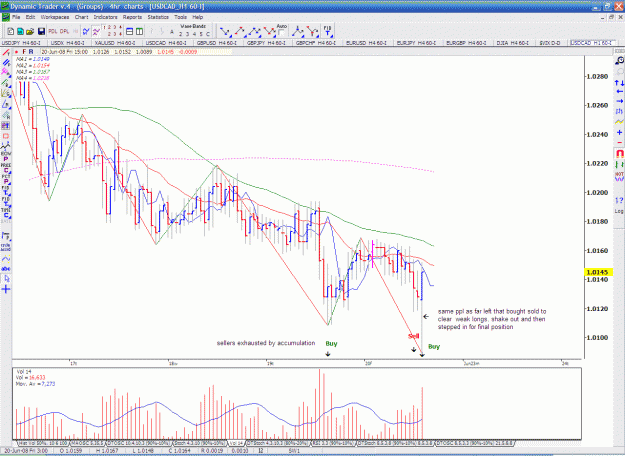Viewport: 625px width, 456px height.
Task: Select the MAOSC indicator tab at bottom
Action: click(87, 443)
